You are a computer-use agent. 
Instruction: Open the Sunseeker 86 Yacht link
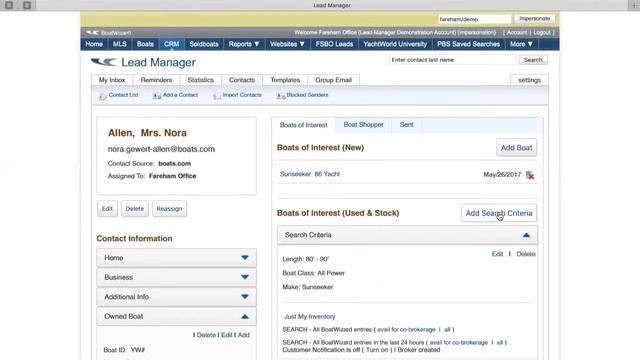pos(310,174)
